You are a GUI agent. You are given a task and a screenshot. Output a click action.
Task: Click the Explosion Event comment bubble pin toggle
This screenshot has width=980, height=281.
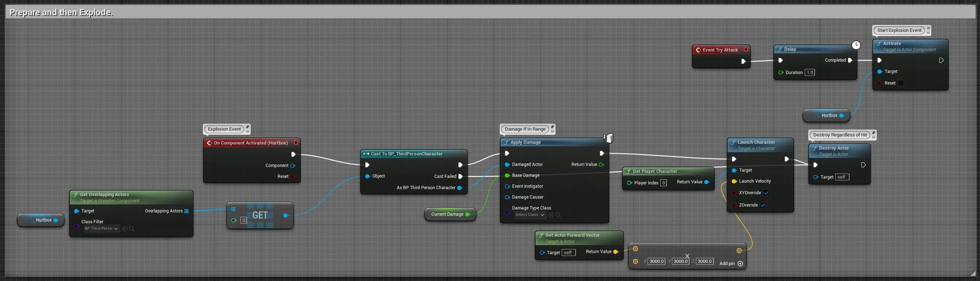pyautogui.click(x=247, y=127)
